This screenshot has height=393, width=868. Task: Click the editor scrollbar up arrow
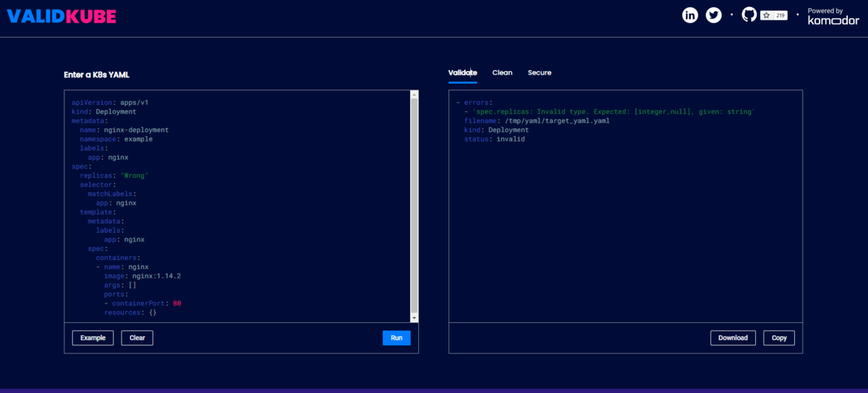point(414,95)
